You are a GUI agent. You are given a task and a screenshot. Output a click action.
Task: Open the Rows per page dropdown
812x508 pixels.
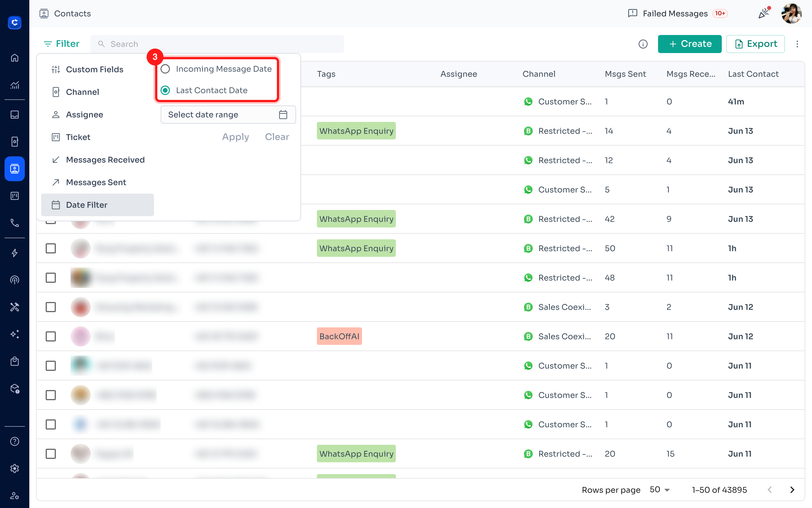(x=660, y=490)
